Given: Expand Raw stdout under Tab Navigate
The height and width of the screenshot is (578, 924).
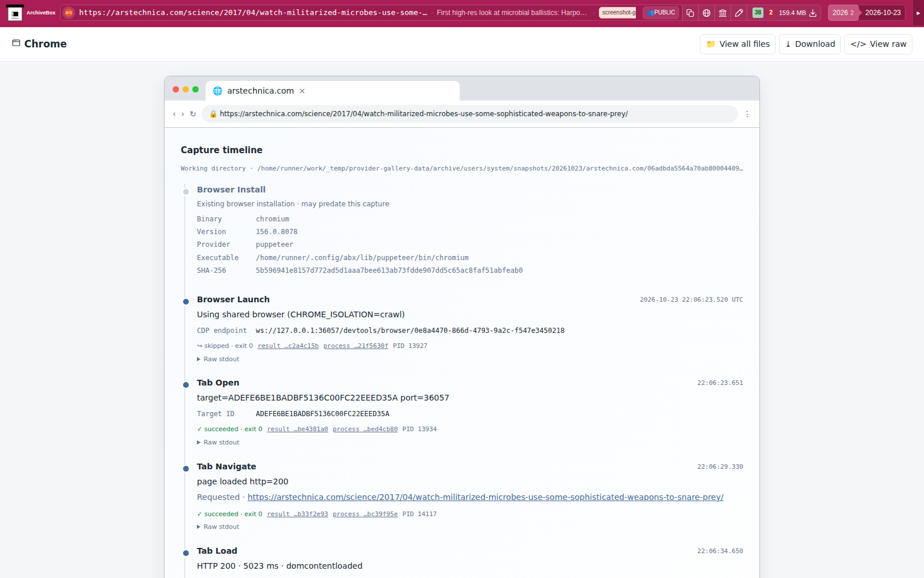Looking at the screenshot, I should pos(218,527).
